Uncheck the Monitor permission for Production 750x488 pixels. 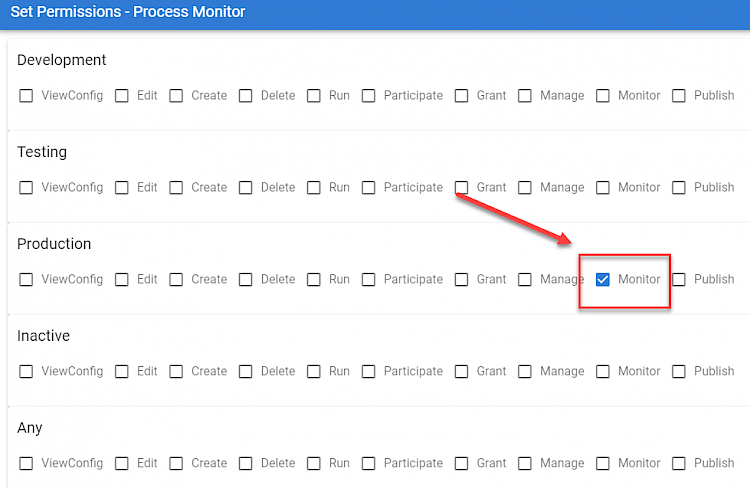[603, 279]
